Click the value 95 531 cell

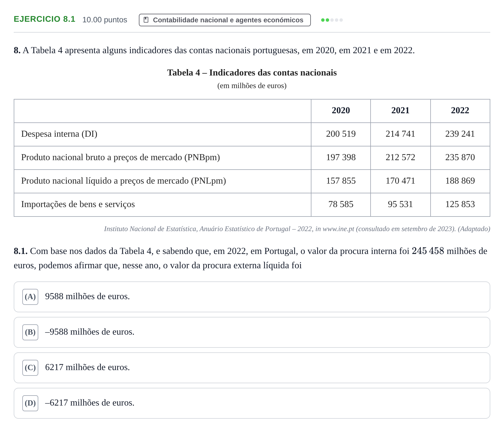[401, 205]
